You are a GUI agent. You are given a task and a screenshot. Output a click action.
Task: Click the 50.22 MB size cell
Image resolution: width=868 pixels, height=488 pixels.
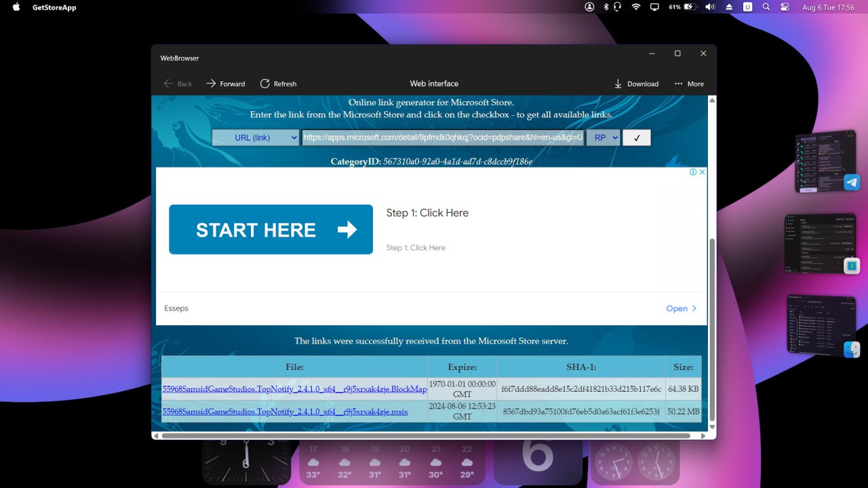684,411
